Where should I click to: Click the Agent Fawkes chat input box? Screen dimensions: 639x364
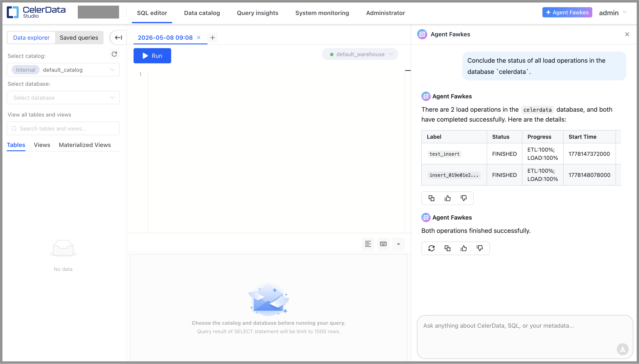point(525,337)
